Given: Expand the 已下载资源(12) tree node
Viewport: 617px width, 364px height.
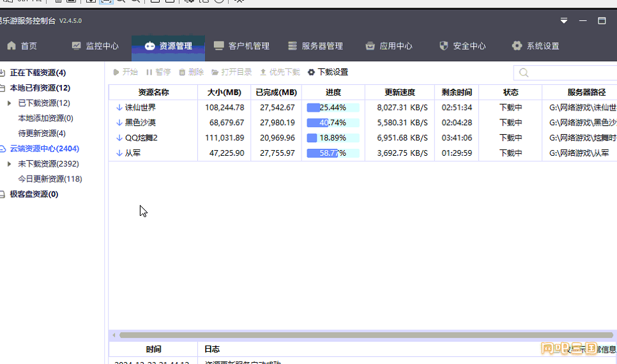Looking at the screenshot, I should (10, 103).
